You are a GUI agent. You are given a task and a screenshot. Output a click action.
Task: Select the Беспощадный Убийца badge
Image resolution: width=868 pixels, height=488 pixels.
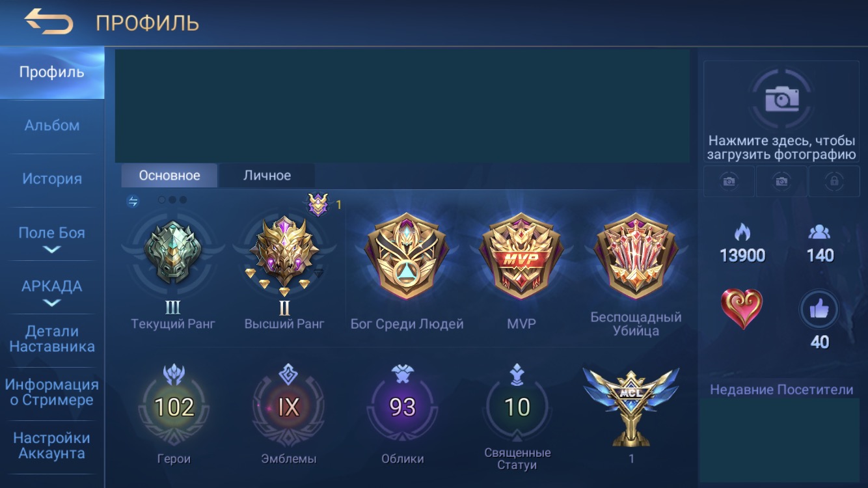pyautogui.click(x=636, y=256)
